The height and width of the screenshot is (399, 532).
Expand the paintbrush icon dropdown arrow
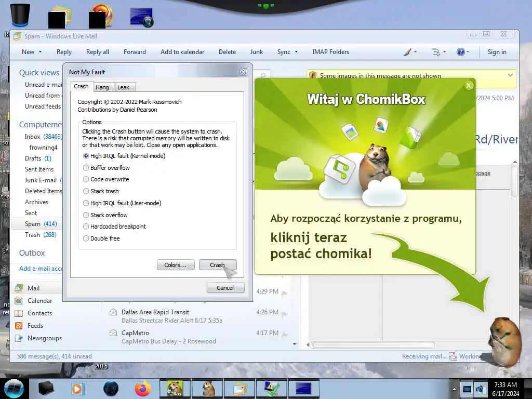(415, 52)
